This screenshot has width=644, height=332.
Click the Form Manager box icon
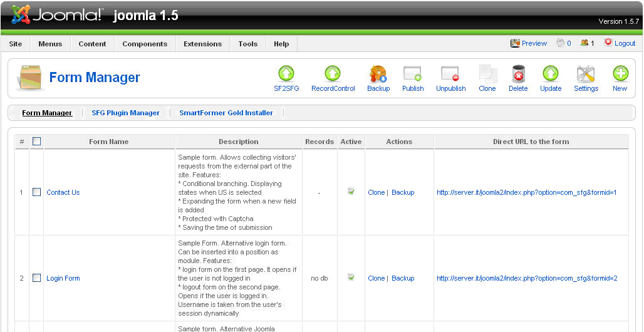coord(29,78)
